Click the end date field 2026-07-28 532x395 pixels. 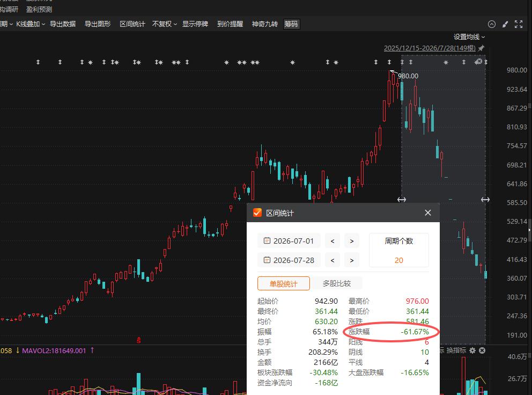pyautogui.click(x=289, y=260)
